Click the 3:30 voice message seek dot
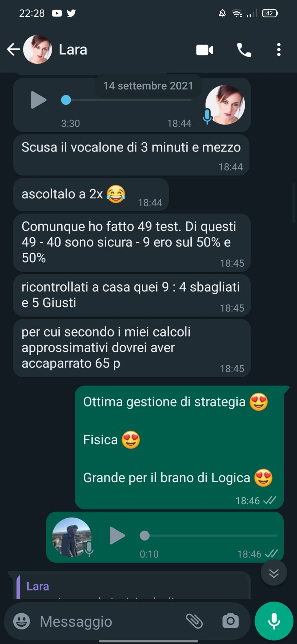Image resolution: width=297 pixels, height=644 pixels. tap(66, 100)
